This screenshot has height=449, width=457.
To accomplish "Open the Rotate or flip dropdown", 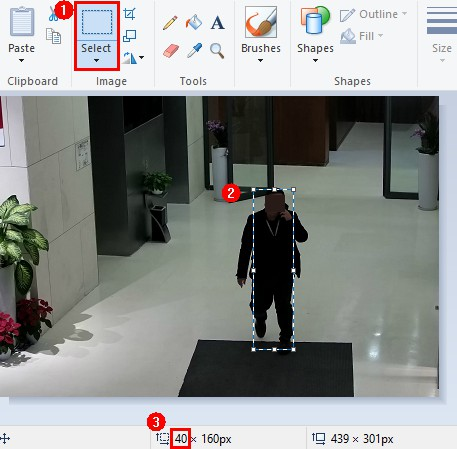I will tap(133, 58).
